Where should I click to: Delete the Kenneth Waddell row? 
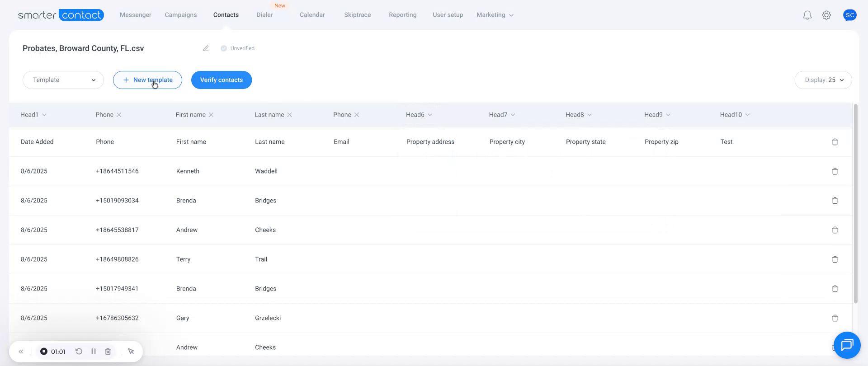(835, 171)
